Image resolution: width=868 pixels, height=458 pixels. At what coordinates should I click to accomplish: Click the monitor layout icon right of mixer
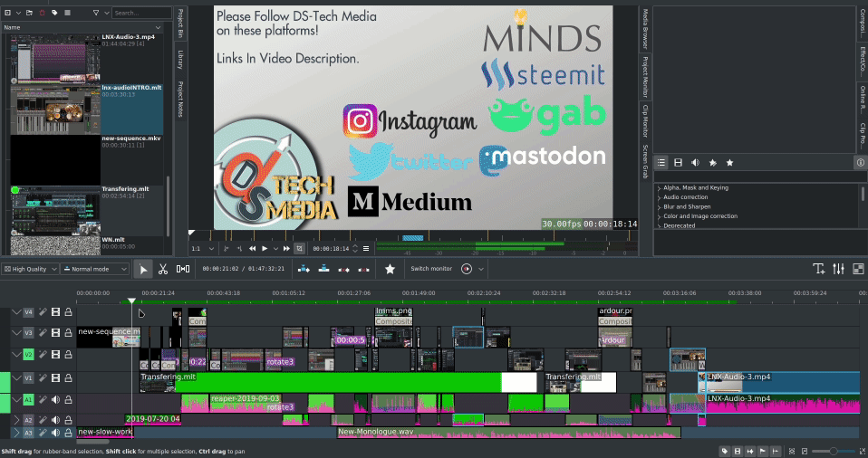pos(858,269)
